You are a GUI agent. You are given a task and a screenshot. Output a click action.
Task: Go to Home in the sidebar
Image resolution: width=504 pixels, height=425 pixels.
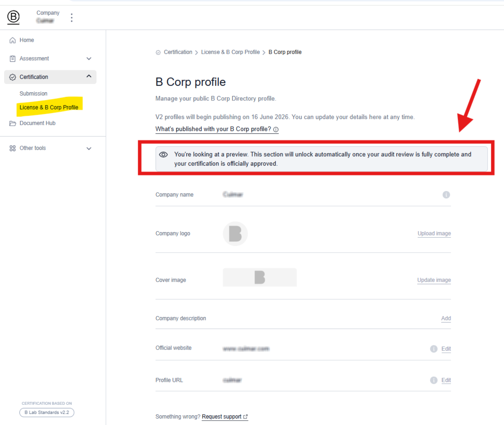[27, 40]
